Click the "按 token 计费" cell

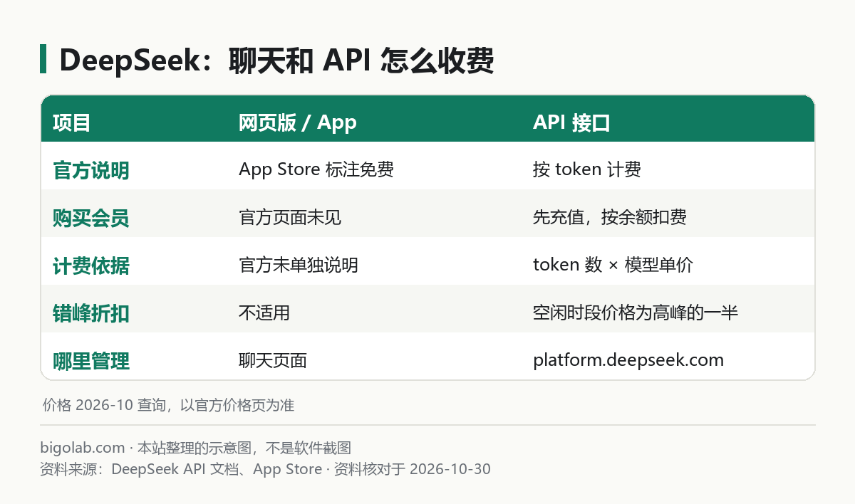coord(587,169)
